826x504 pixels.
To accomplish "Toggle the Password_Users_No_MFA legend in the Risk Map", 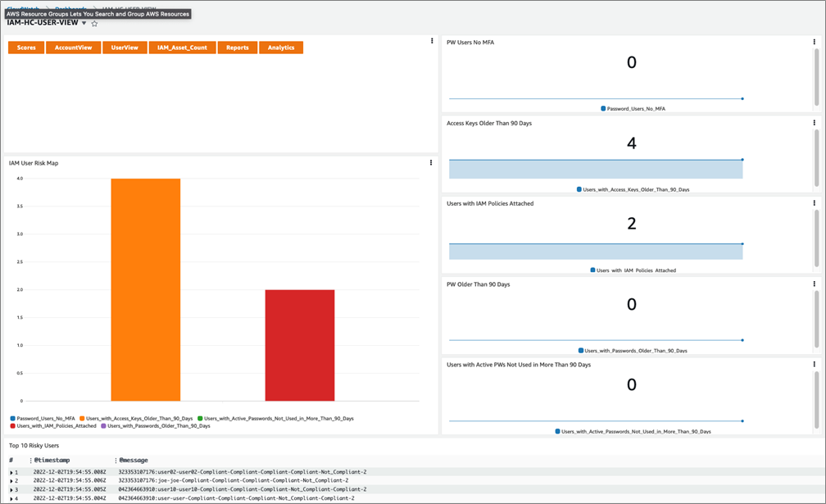I will pyautogui.click(x=43, y=419).
